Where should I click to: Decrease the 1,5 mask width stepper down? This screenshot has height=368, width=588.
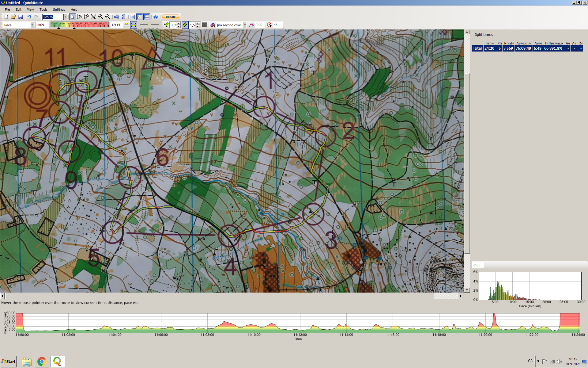(x=198, y=27)
